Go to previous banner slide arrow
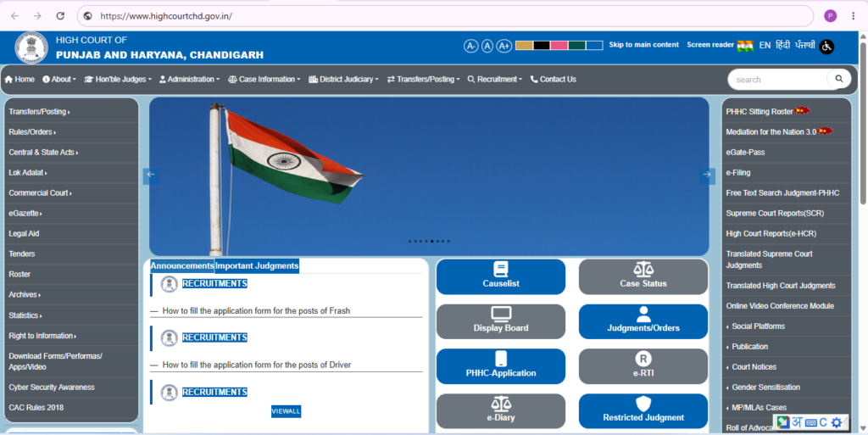868x435 pixels. [x=151, y=176]
